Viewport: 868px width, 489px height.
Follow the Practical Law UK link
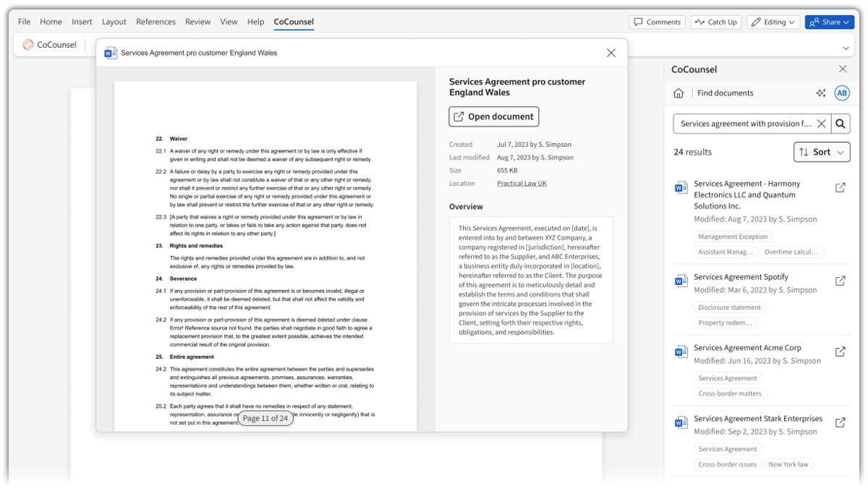tap(522, 184)
